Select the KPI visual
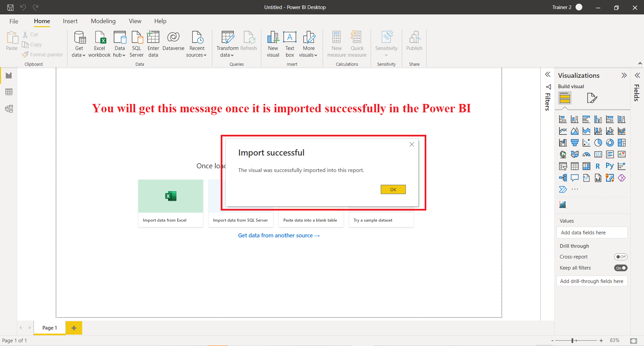The image size is (644, 346). point(622,155)
